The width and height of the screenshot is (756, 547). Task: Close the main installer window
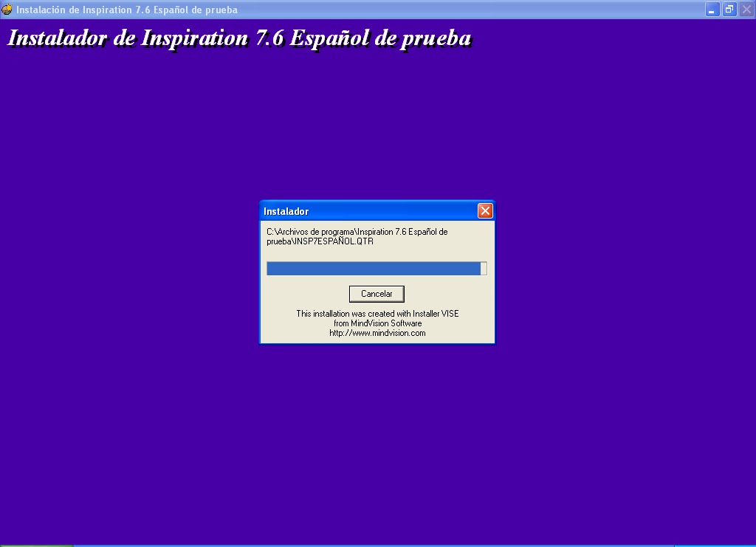coord(746,10)
